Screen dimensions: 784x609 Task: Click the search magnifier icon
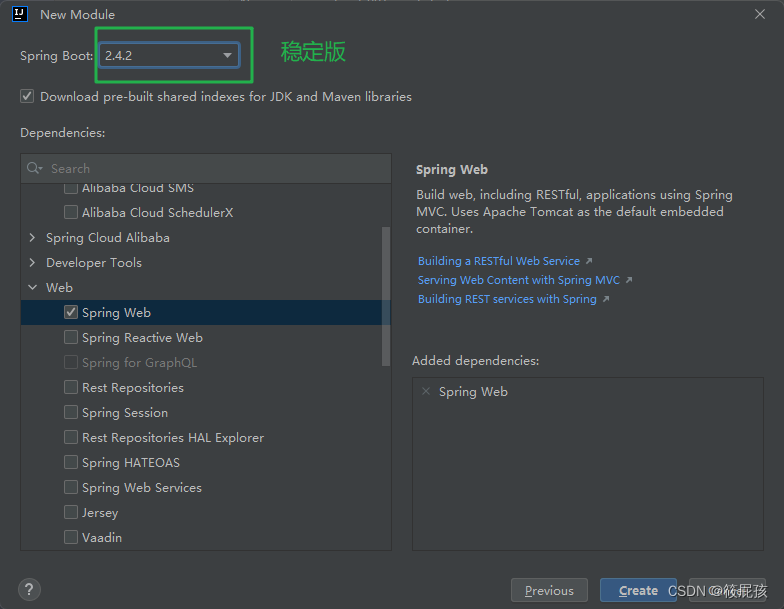click(34, 168)
